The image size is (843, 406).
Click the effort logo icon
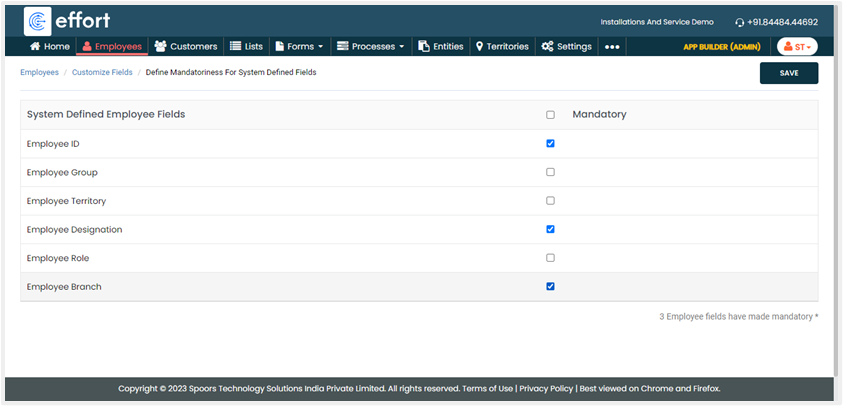click(x=38, y=21)
